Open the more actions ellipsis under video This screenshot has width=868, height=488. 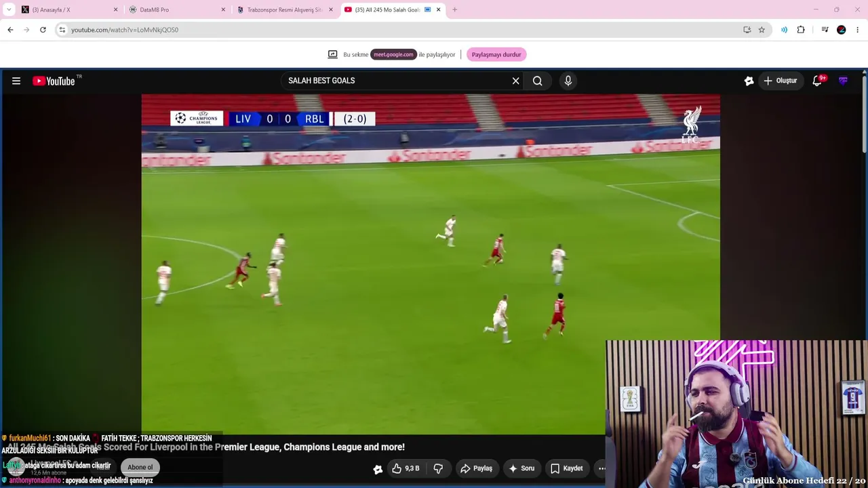[601, 468]
